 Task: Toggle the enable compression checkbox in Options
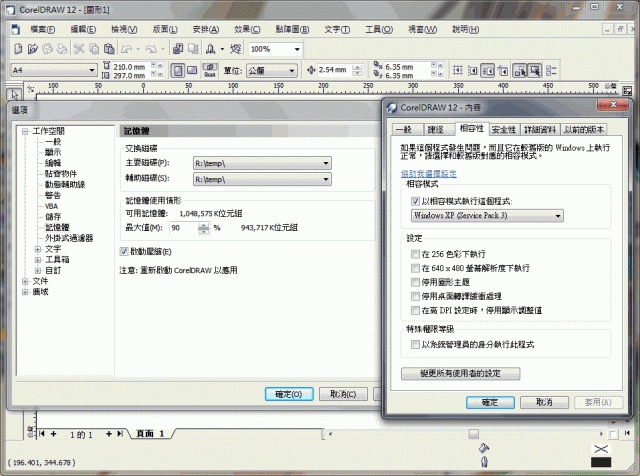coord(124,251)
